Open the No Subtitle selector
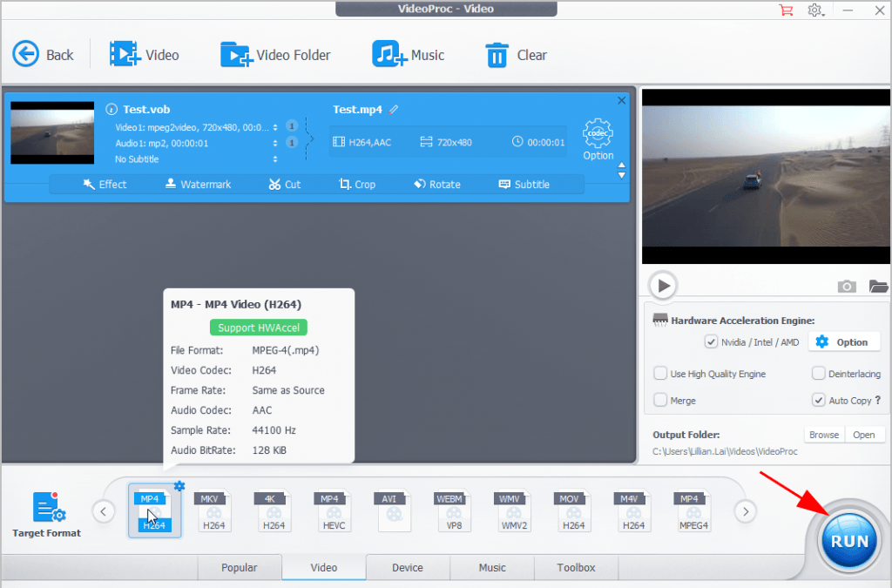 pyautogui.click(x=275, y=159)
